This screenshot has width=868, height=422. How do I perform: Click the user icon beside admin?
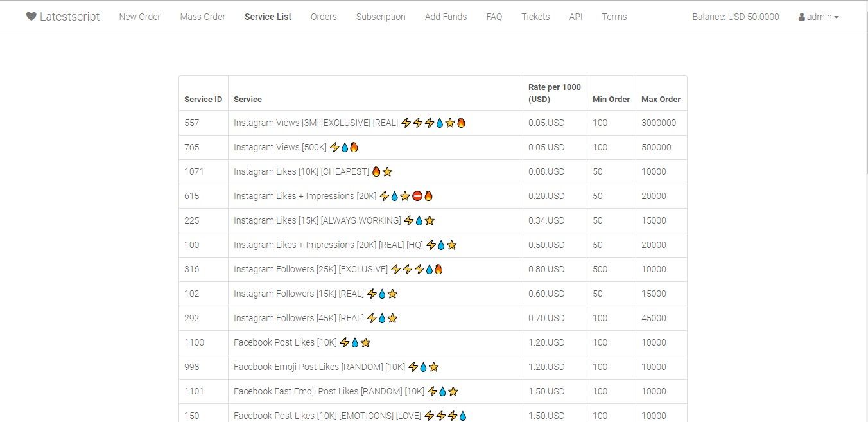tap(802, 17)
